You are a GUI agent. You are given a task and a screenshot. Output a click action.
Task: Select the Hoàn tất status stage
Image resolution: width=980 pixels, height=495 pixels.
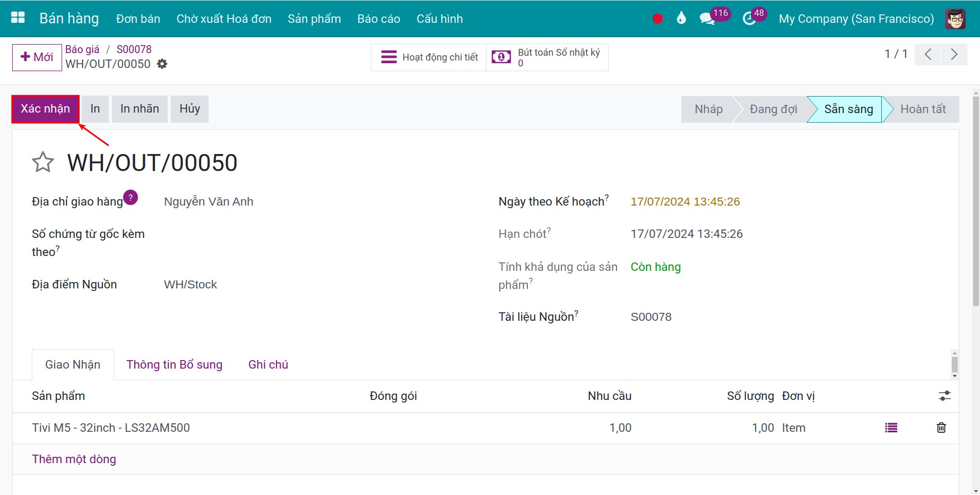click(923, 109)
